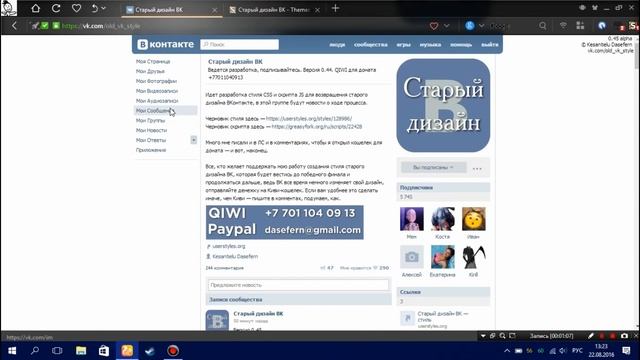Click the QIWI Paypal donation banner image
This screenshot has width=640, height=360.
point(284,222)
